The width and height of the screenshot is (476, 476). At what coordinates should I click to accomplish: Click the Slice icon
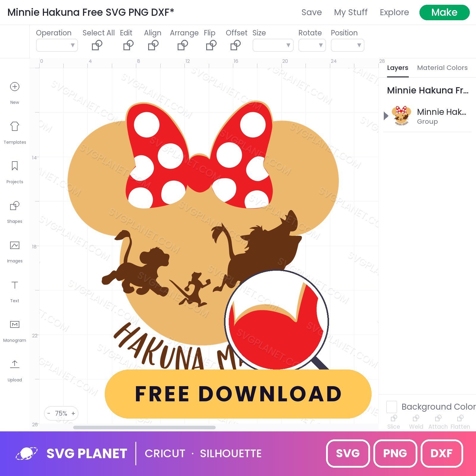point(394,418)
